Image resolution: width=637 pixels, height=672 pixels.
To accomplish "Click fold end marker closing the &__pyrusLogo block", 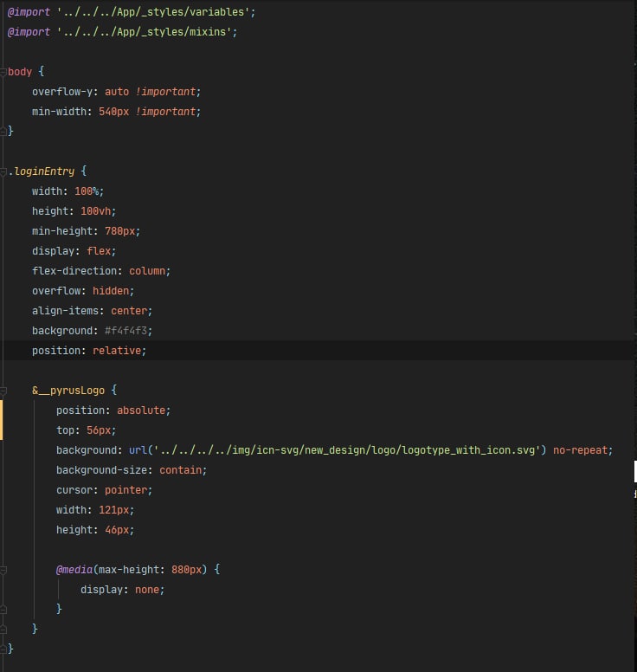I will 3,630.
